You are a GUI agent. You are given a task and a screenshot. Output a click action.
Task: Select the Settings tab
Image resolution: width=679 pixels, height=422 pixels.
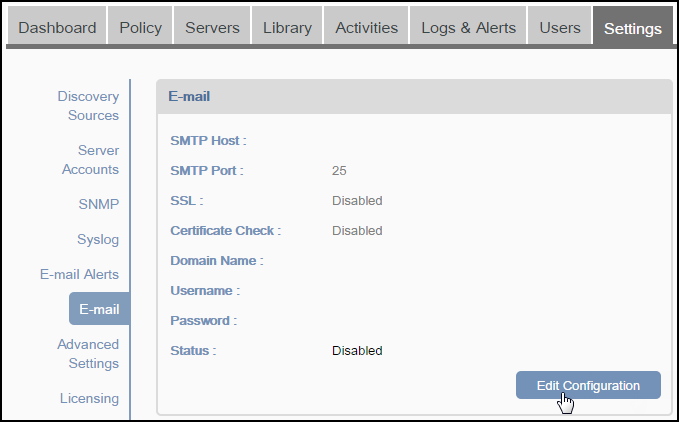(x=633, y=26)
